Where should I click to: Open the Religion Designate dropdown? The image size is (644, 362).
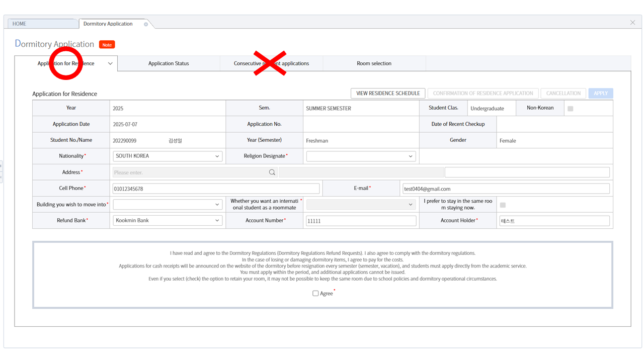[361, 156]
